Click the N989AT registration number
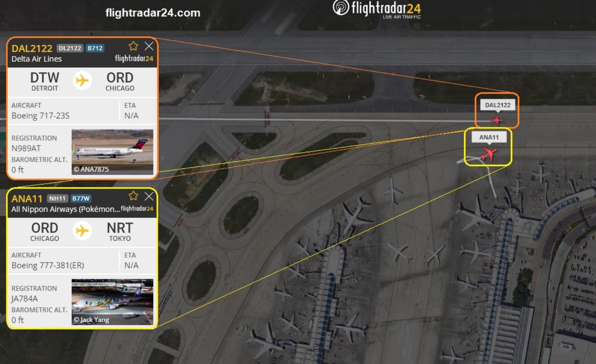This screenshot has width=596, height=364. [x=26, y=148]
